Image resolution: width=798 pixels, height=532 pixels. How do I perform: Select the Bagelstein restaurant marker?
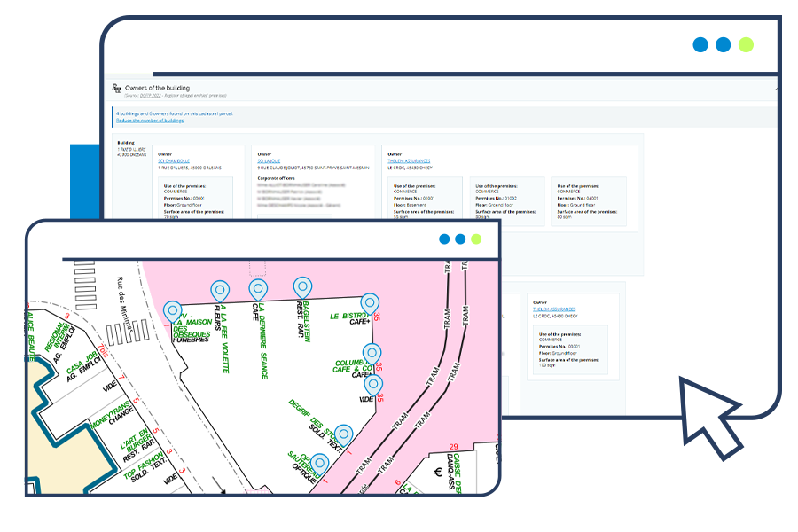point(301,285)
